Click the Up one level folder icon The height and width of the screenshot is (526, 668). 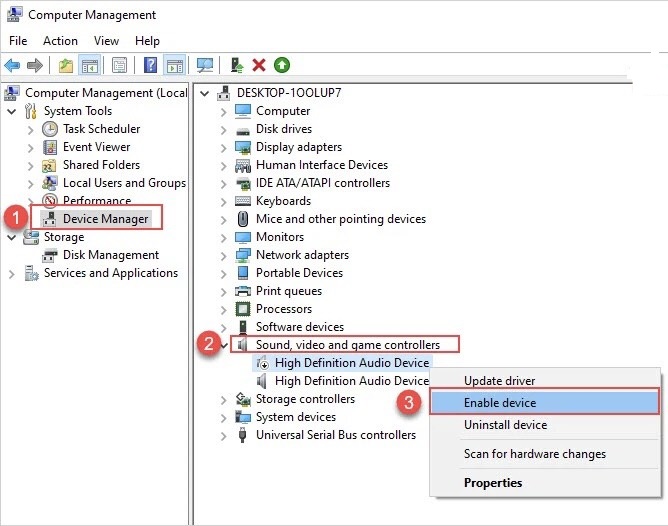pos(66,66)
